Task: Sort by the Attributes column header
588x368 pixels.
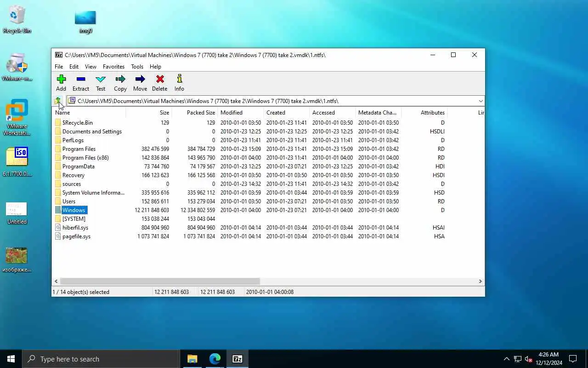Action: (424, 113)
